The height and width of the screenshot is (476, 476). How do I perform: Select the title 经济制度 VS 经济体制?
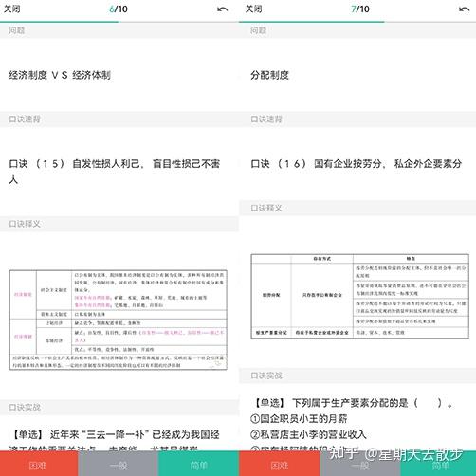(60, 75)
